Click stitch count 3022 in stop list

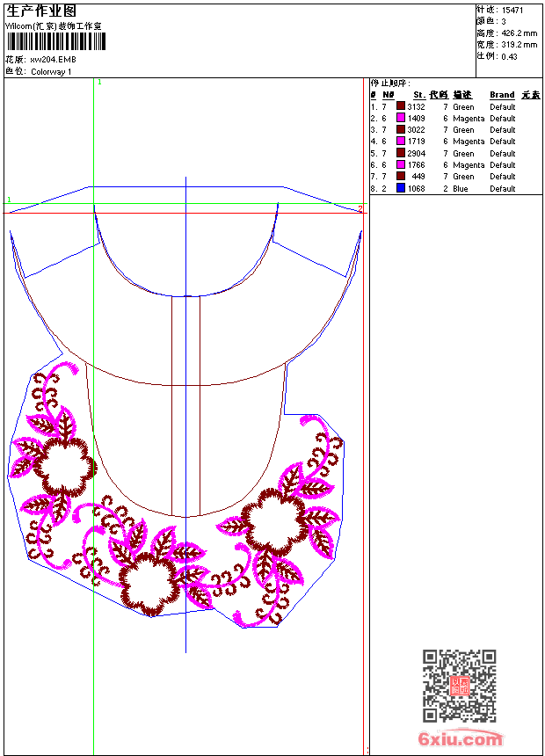coord(417,130)
